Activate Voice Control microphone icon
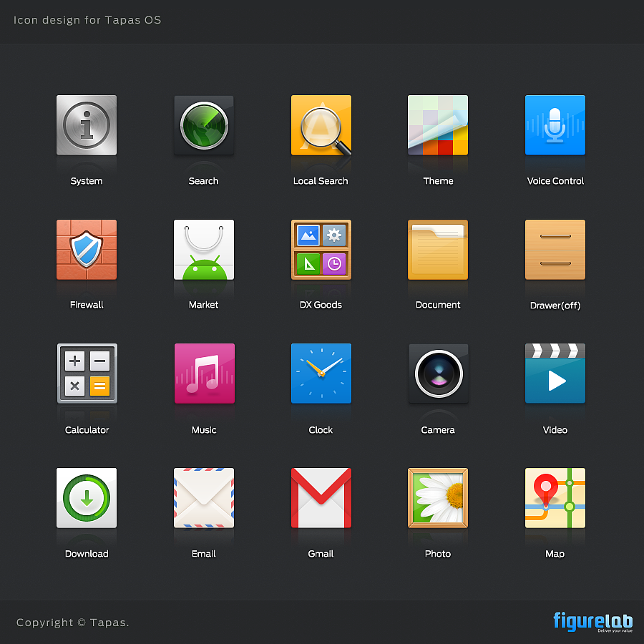The width and height of the screenshot is (644, 644). tap(555, 125)
